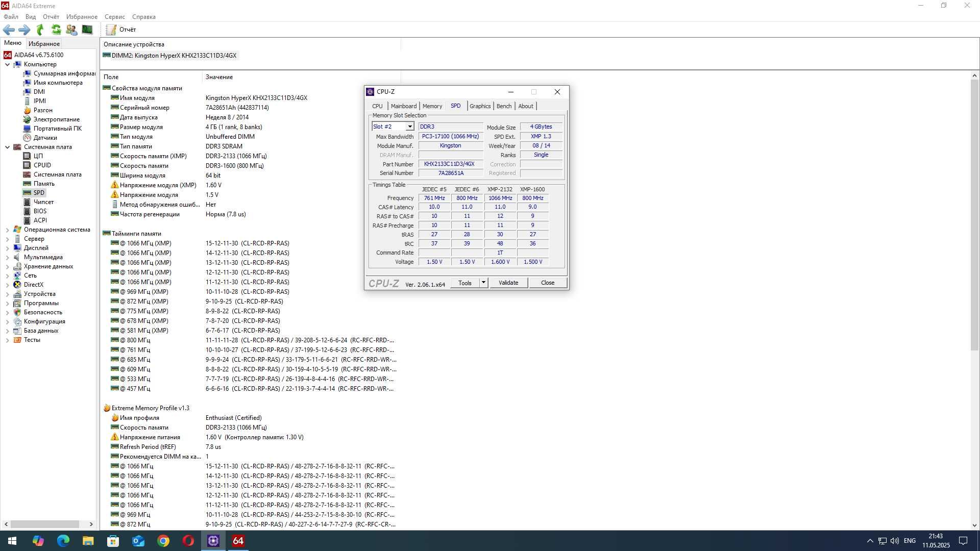Select the SPD tree item
This screenshot has width=980, height=551.
tap(39, 193)
